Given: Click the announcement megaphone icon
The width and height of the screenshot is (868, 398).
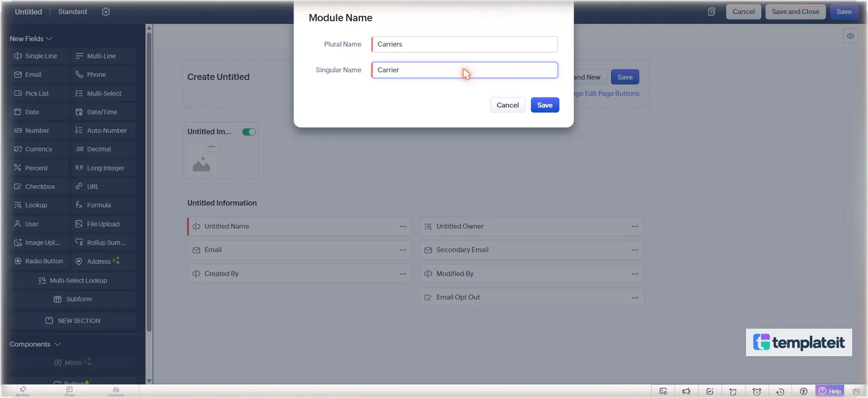Looking at the screenshot, I should tap(686, 391).
